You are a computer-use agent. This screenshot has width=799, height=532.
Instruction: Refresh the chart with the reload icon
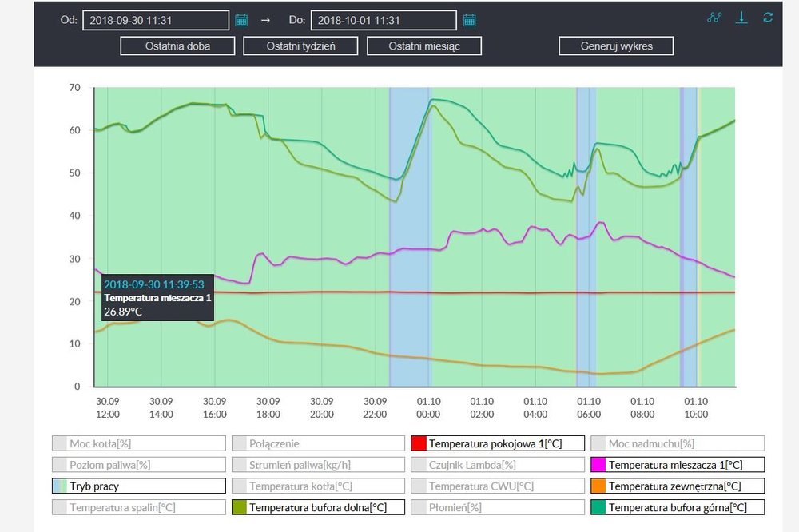[x=769, y=18]
